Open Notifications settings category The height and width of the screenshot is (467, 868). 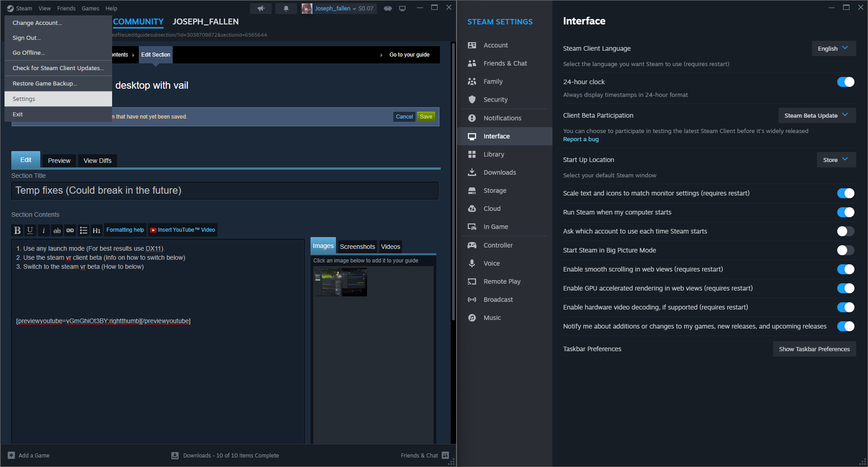tap(505, 118)
